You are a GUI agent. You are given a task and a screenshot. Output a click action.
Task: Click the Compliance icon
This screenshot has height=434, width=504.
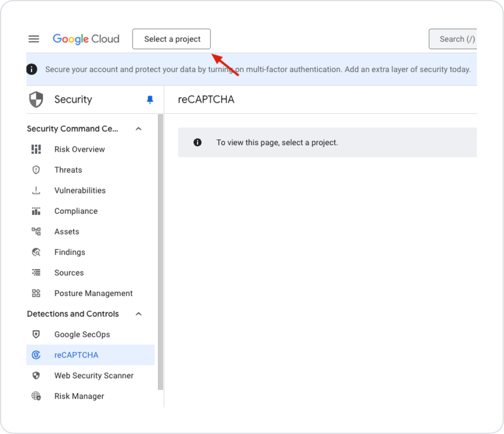(36, 211)
